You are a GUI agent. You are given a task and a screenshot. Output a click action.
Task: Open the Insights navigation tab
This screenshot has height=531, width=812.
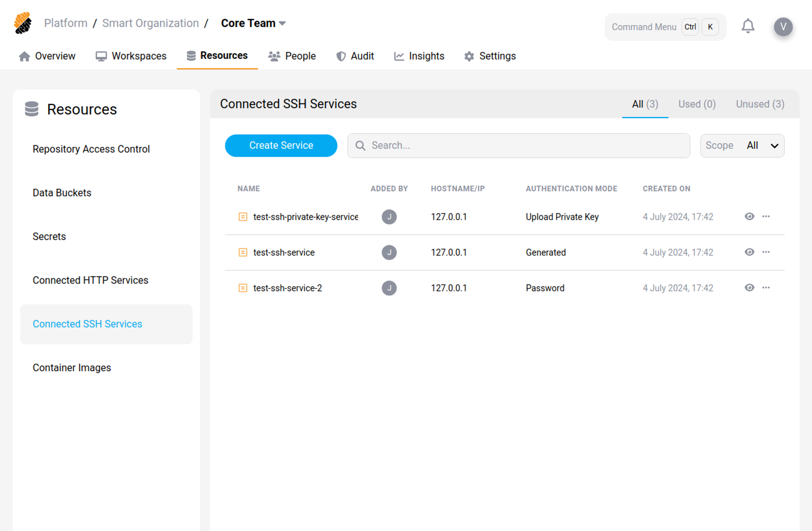coord(419,56)
